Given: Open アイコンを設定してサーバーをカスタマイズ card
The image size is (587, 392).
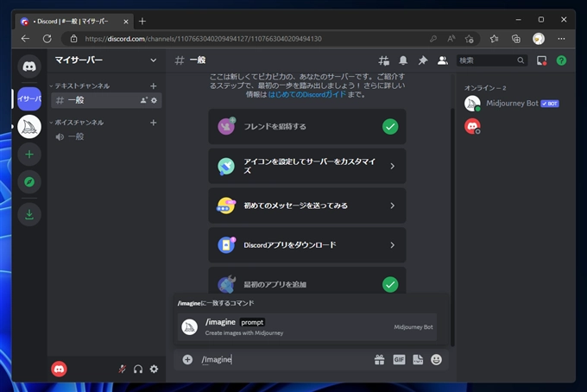Looking at the screenshot, I should [307, 166].
